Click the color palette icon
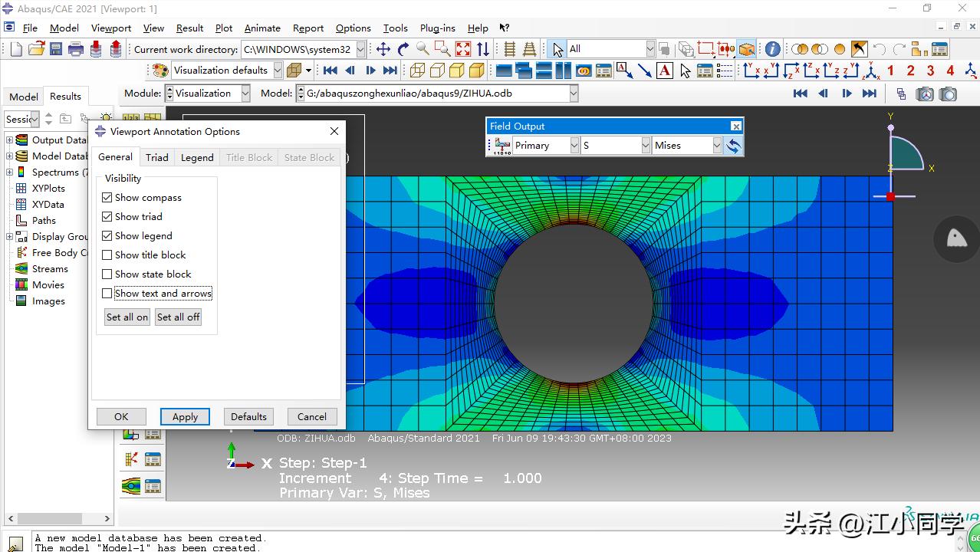This screenshot has height=552, width=980. [160, 71]
